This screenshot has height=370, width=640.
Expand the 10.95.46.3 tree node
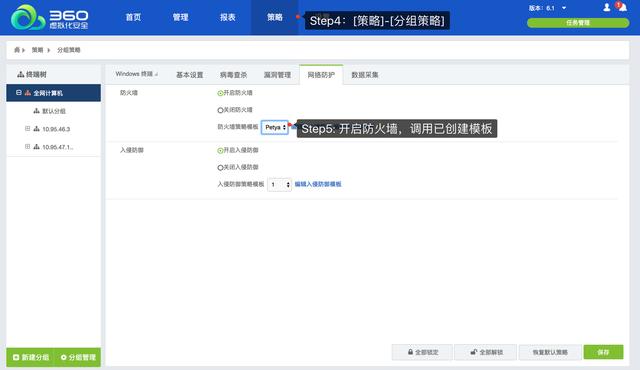[27, 129]
